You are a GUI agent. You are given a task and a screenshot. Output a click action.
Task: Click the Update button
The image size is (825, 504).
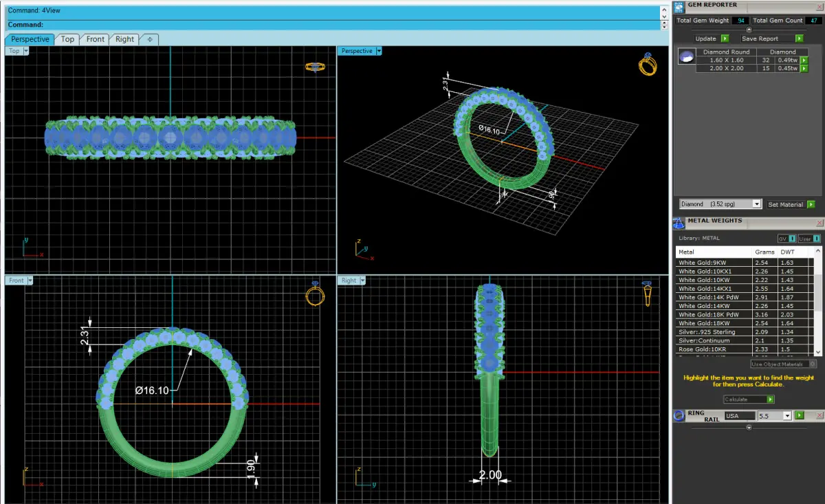pyautogui.click(x=711, y=39)
